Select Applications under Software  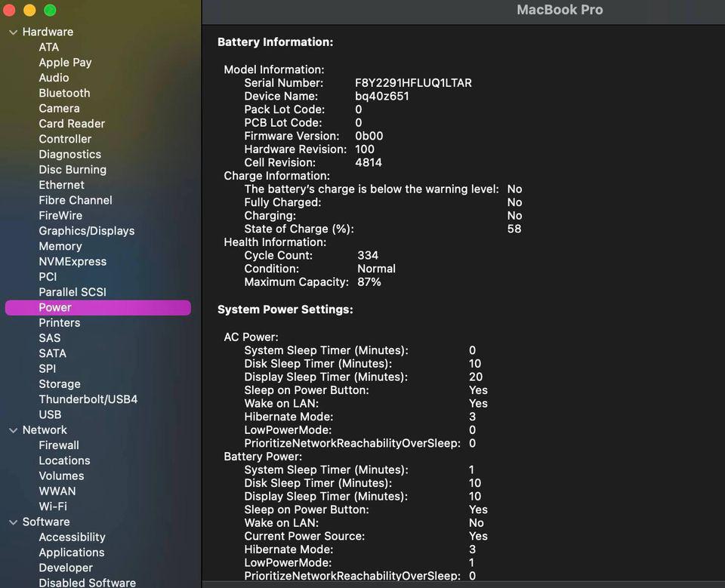tap(72, 553)
